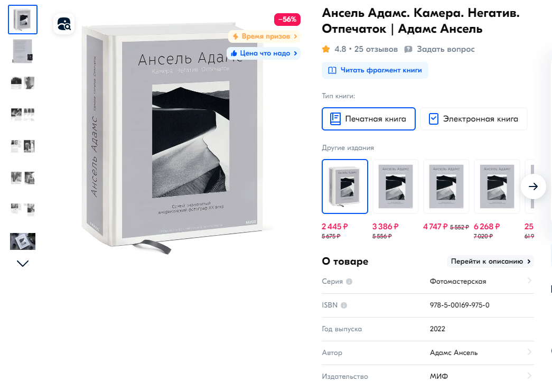The height and width of the screenshot is (392, 552).
Task: Click the orange rating star
Action: (x=326, y=49)
